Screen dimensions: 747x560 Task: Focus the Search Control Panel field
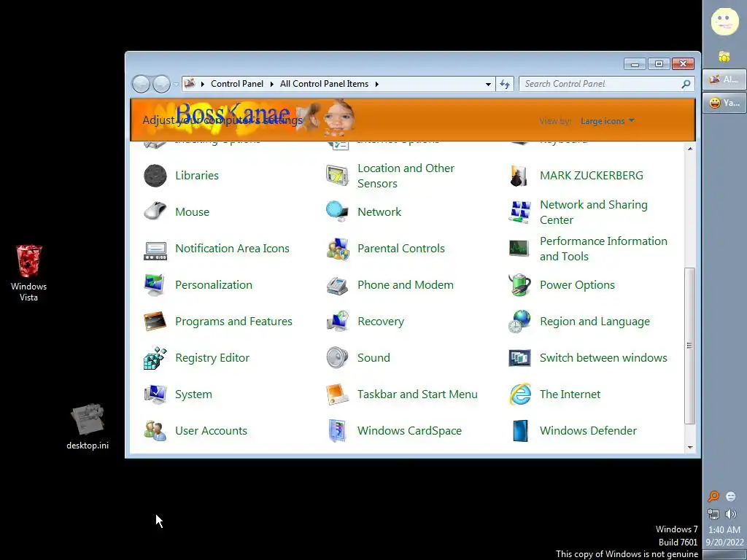[x=606, y=85]
